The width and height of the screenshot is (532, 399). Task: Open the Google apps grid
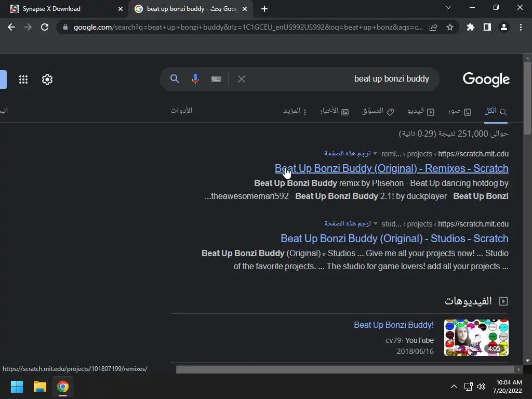coord(23,79)
